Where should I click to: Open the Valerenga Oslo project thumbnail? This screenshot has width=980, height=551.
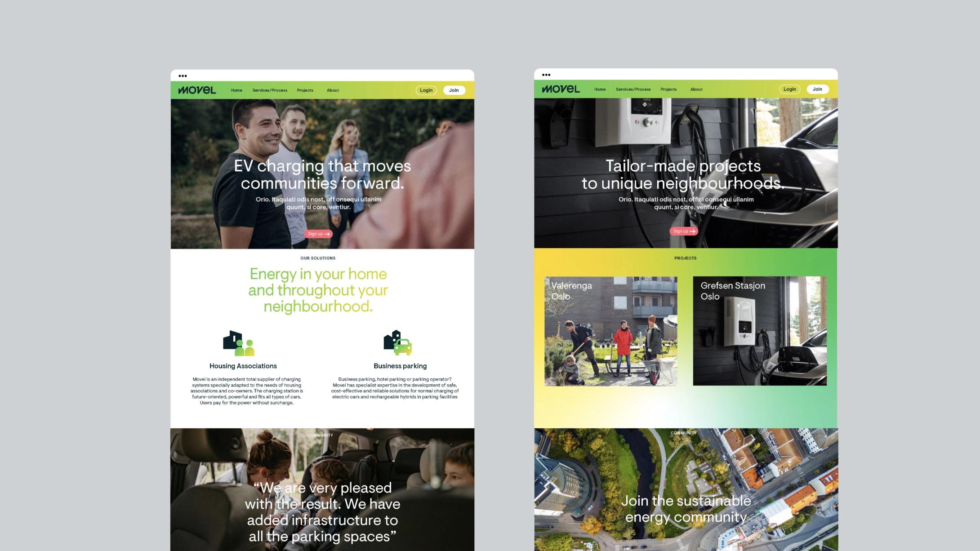point(610,331)
